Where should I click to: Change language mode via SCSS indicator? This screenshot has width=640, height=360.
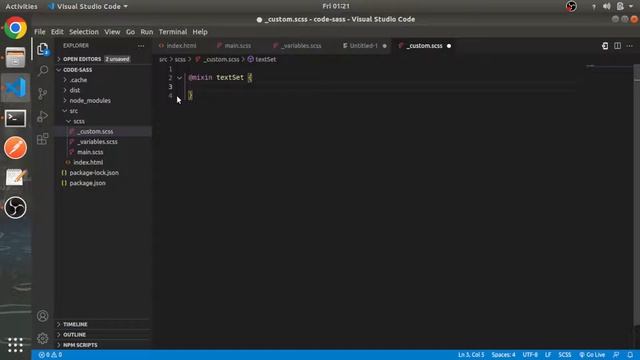tap(564, 355)
